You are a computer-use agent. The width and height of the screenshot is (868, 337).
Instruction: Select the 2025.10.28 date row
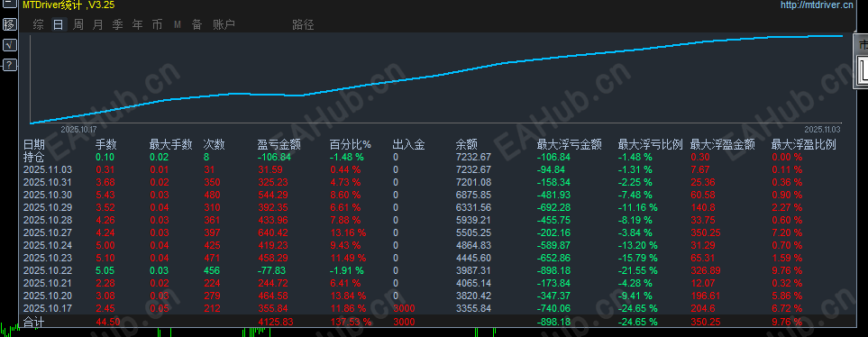48,220
